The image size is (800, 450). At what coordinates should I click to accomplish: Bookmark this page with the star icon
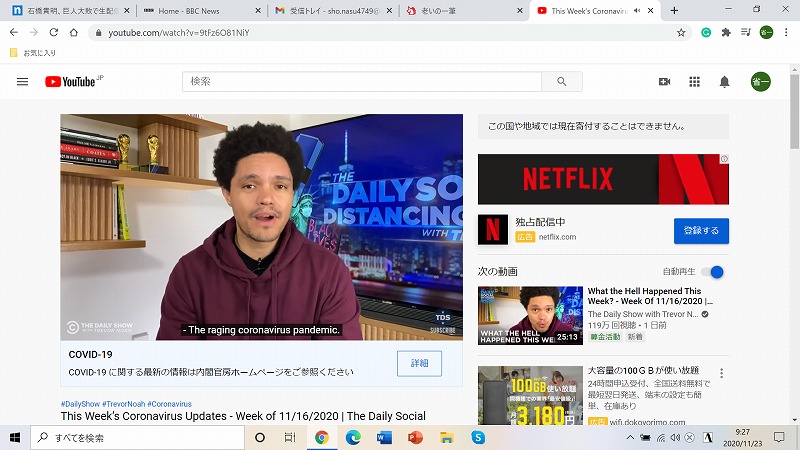click(x=681, y=33)
